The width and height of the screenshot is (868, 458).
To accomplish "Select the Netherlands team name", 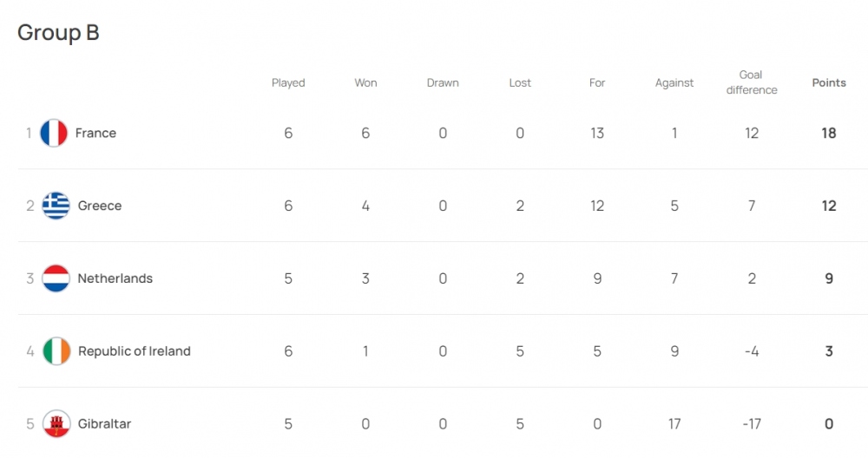I will 115,278.
